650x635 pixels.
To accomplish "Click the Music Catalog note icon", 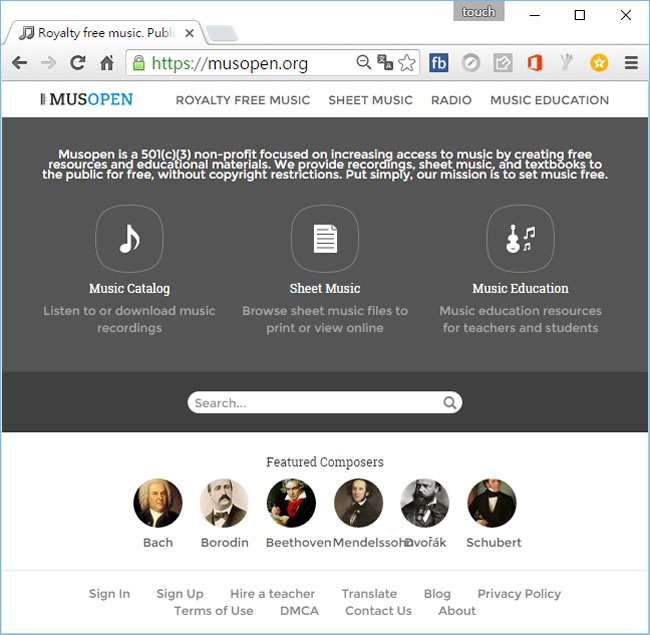I will click(x=129, y=239).
